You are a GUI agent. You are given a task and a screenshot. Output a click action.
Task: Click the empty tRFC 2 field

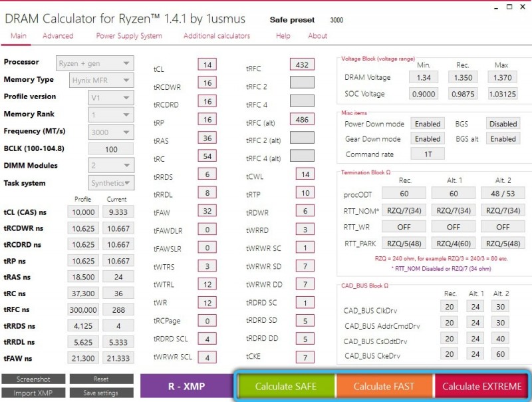(302, 82)
